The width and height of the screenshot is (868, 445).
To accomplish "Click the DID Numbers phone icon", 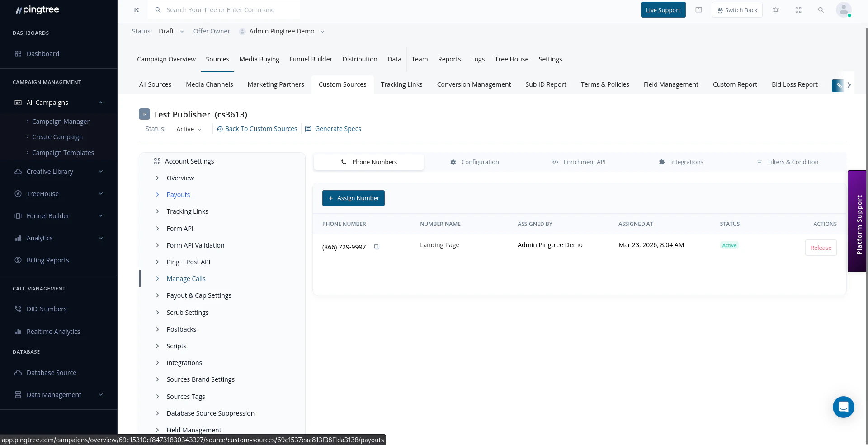I will [x=18, y=309].
